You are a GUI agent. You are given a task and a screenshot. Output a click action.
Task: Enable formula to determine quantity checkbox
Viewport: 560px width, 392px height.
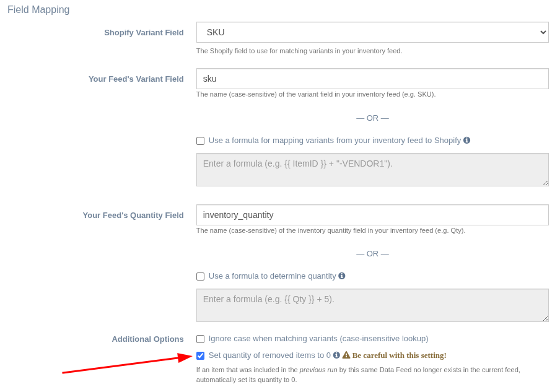tap(200, 276)
